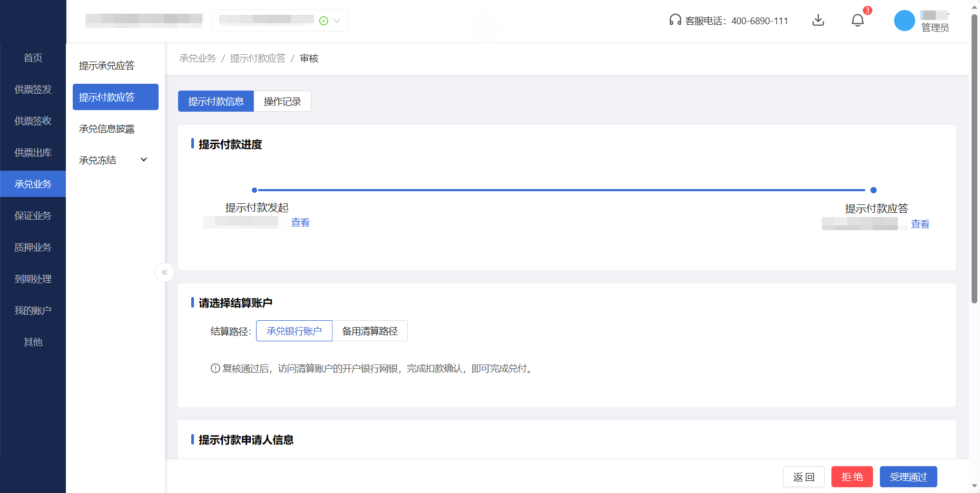The height and width of the screenshot is (493, 980).
Task: Click the page vertical scrollbar thumb
Action: pos(974,158)
